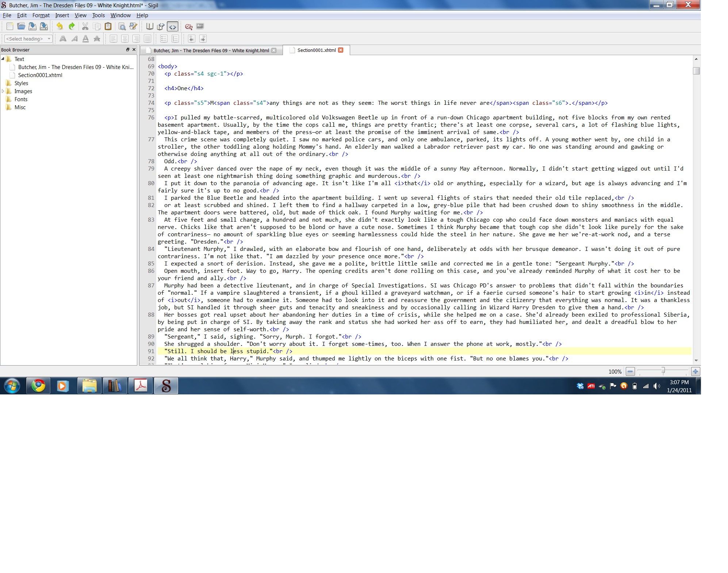This screenshot has width=728, height=573.
Task: Switch to Book View mode
Action: tap(149, 26)
